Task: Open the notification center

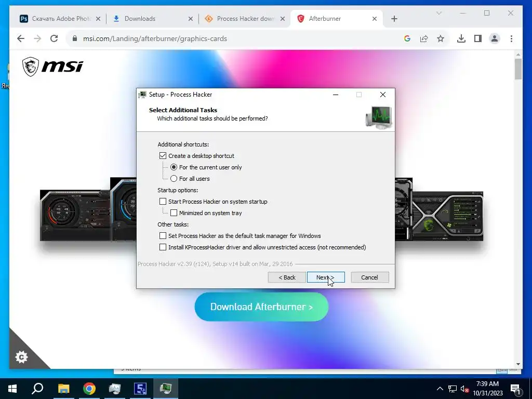Action: click(515, 389)
